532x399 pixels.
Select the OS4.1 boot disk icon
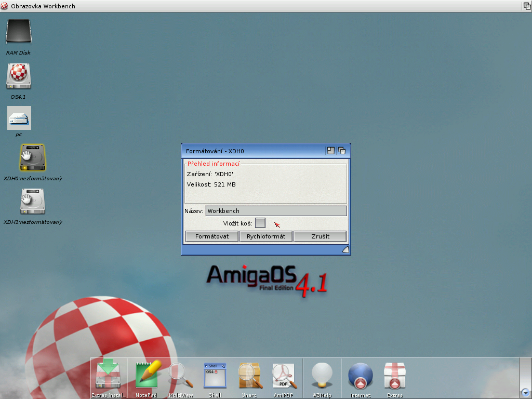[19, 76]
